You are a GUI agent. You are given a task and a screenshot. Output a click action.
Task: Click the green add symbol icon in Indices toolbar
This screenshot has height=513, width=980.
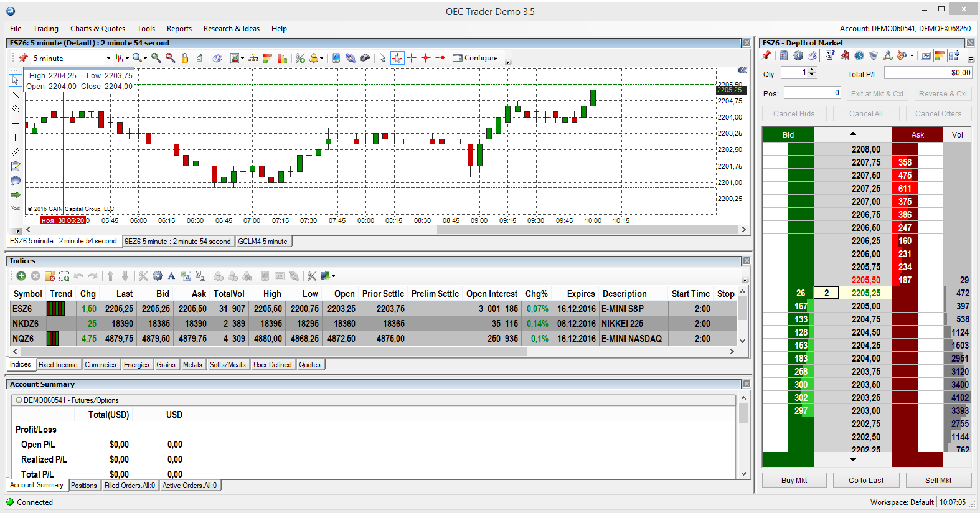click(21, 276)
